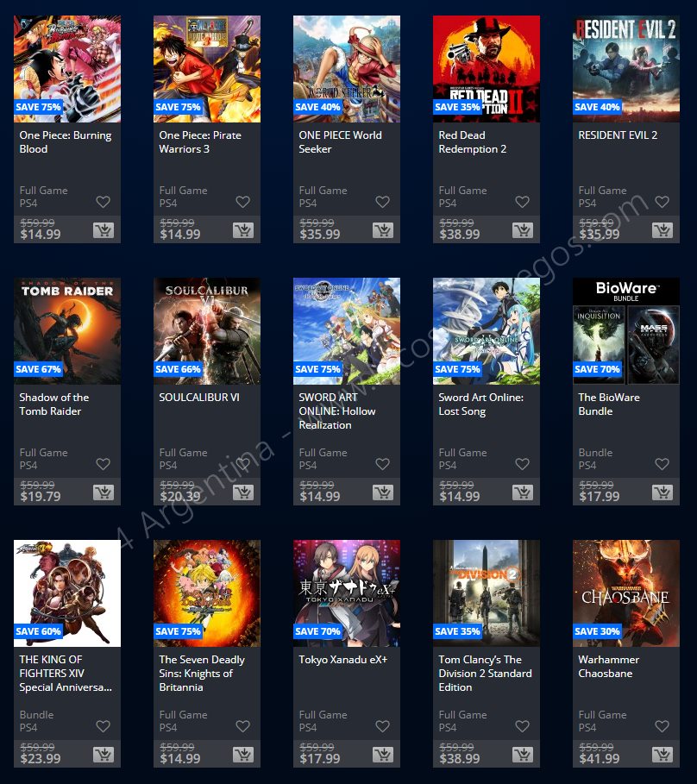The width and height of the screenshot is (697, 784).
Task: Toggle wishlist heart for Sword Art Online: Lost Song
Action: click(522, 464)
